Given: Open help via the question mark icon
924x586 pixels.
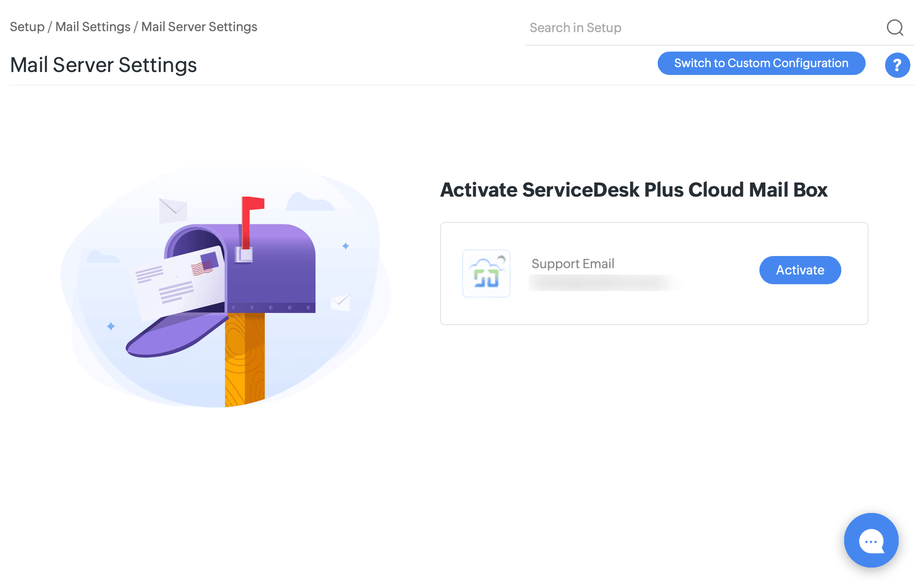Looking at the screenshot, I should click(x=897, y=65).
